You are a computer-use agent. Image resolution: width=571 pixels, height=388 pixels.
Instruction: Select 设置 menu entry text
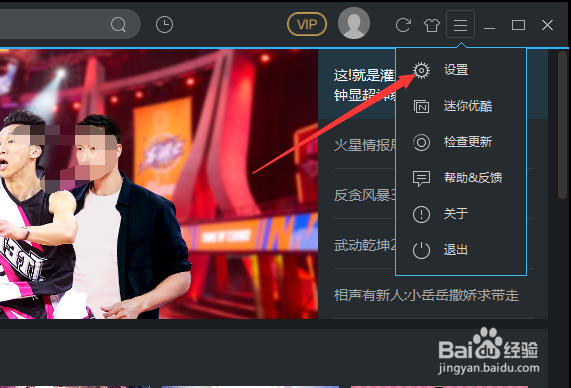[456, 70]
